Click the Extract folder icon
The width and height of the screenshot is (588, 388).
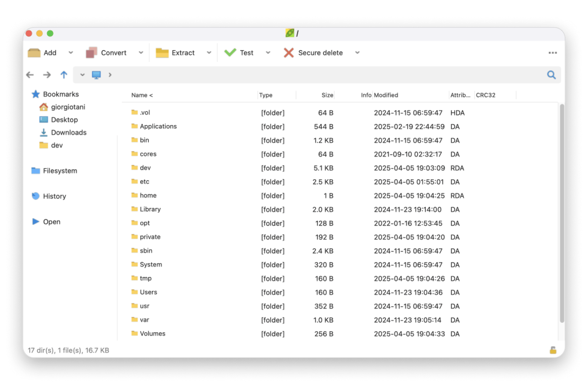coord(162,53)
